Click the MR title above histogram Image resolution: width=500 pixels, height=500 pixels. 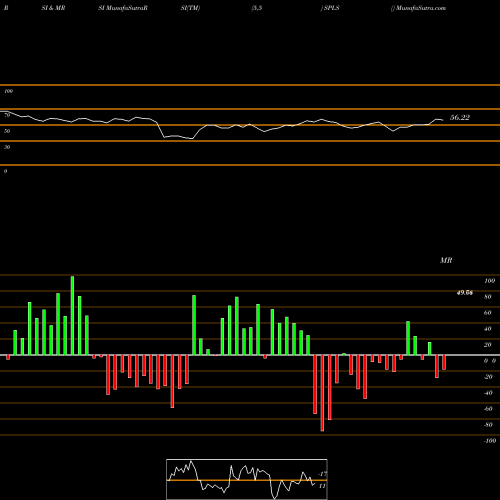(x=446, y=260)
